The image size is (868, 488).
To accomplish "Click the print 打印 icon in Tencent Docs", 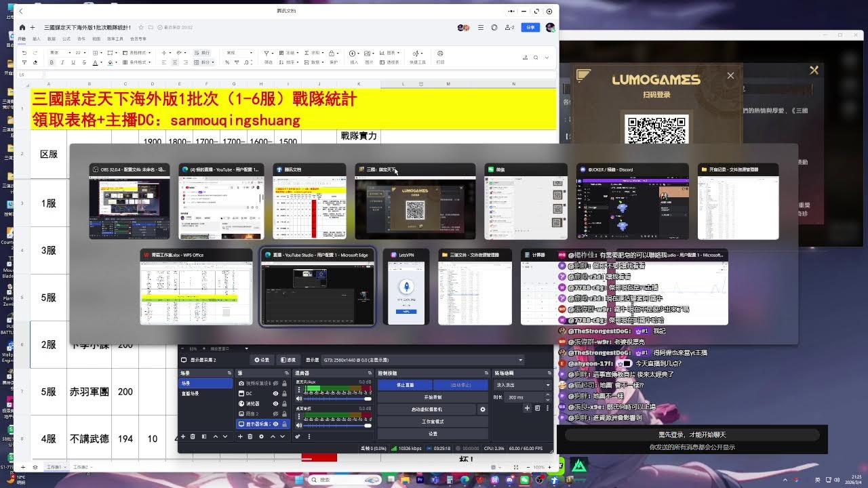I will [440, 57].
